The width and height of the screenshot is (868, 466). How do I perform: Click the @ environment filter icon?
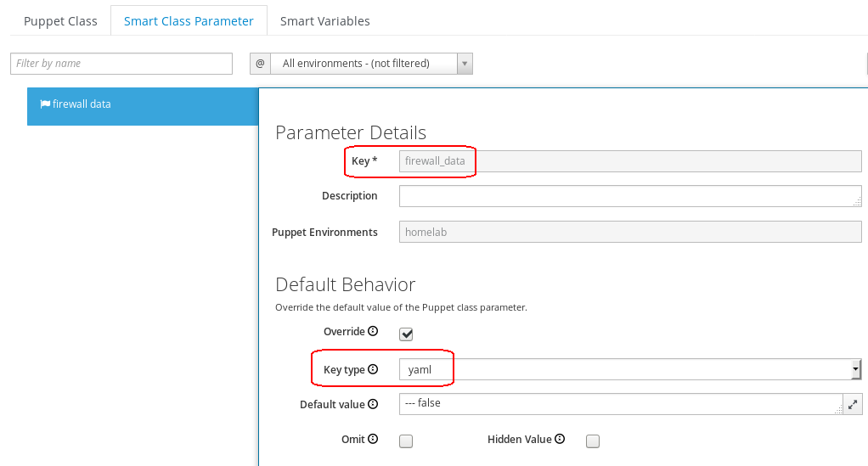pos(260,63)
